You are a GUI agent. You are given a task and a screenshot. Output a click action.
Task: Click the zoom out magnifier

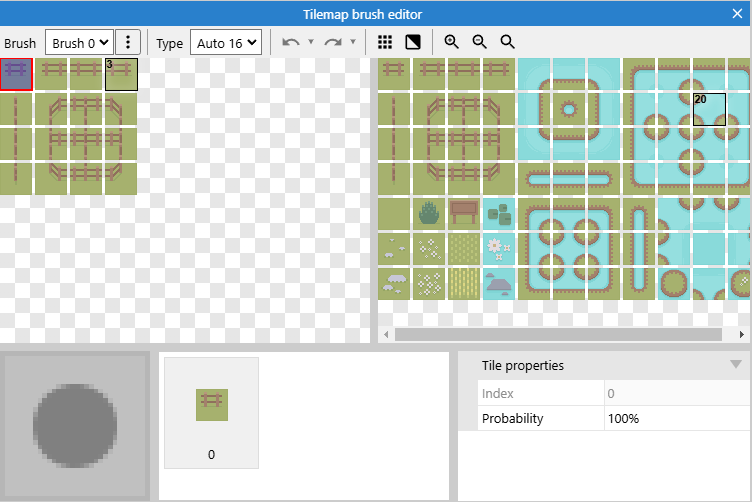click(x=480, y=43)
